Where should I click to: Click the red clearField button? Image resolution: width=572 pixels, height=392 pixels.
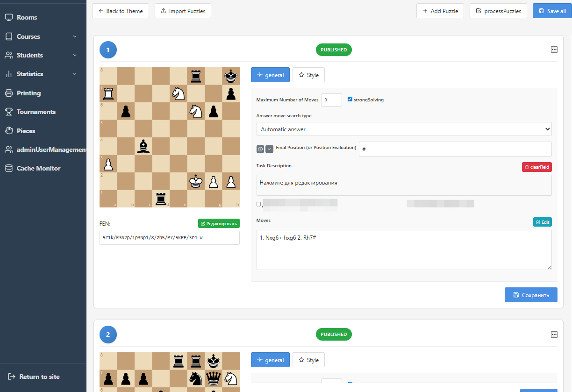pos(536,167)
